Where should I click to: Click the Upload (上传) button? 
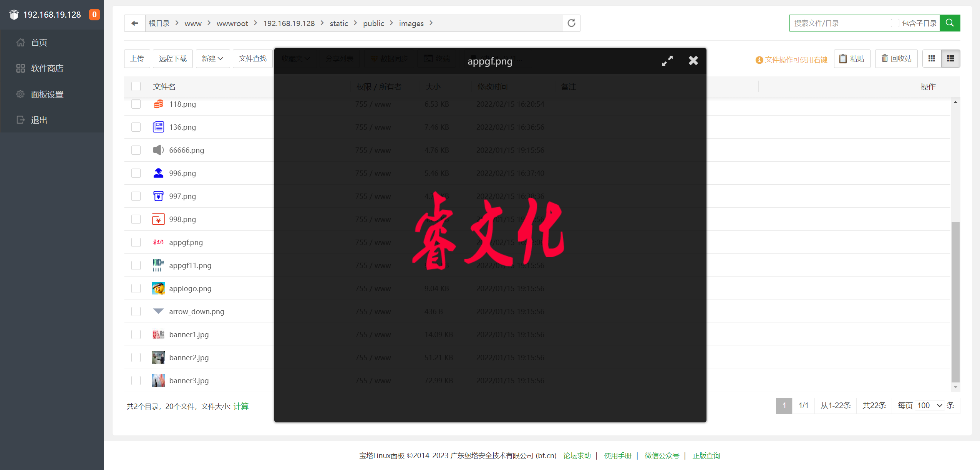click(137, 58)
